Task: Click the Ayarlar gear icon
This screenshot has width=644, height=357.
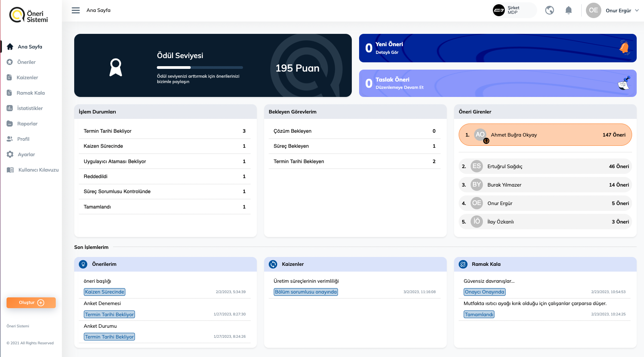Action: click(x=10, y=154)
